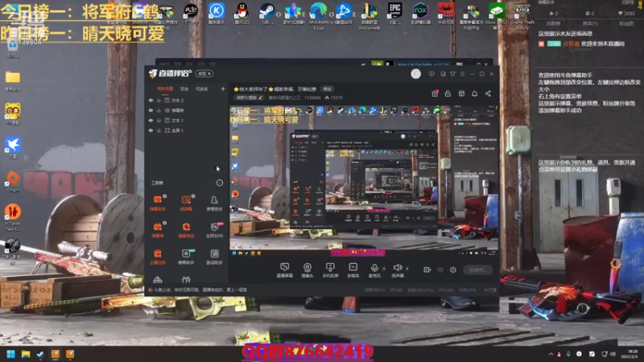Click the notification bell icon
The image size is (644, 362).
pos(474,93)
